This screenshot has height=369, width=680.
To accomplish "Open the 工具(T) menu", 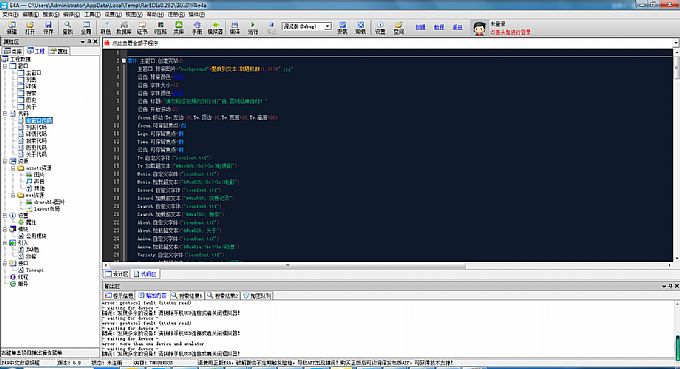I will [x=92, y=14].
